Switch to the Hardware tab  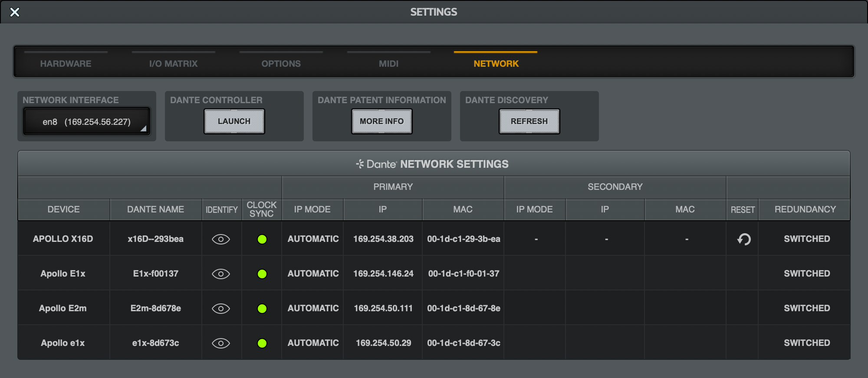pos(66,64)
